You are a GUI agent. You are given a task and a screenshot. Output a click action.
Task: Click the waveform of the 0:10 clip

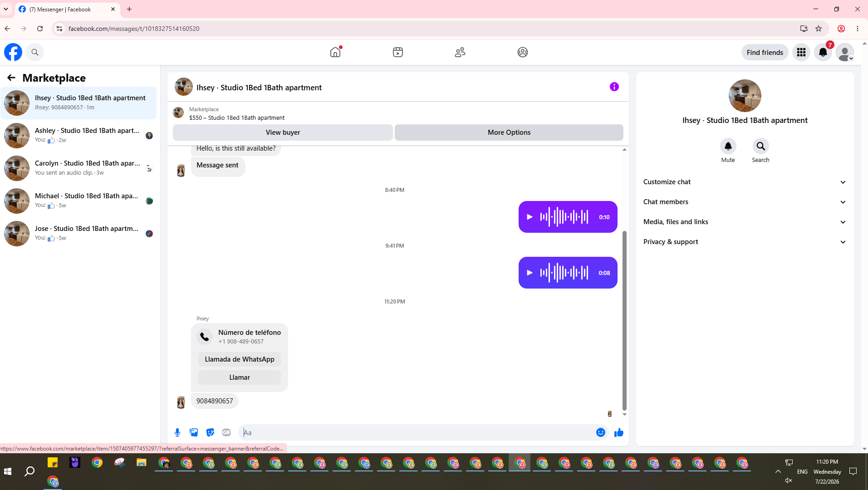[564, 217]
